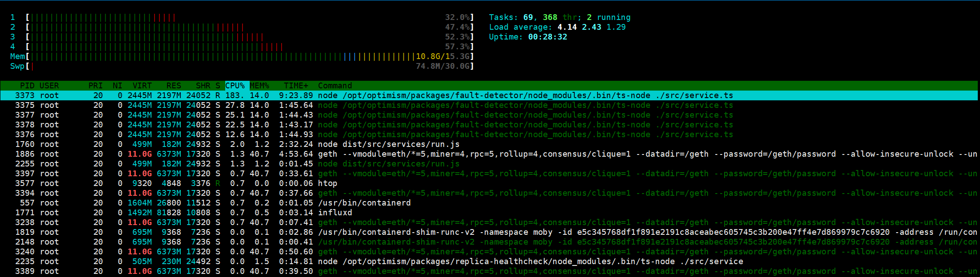Select highlighted process row PID 3373
The width and height of the screenshot is (980, 277).
pyautogui.click(x=489, y=95)
